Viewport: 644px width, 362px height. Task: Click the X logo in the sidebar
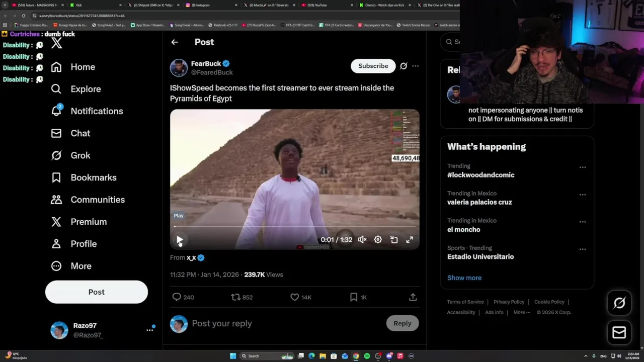tap(57, 43)
